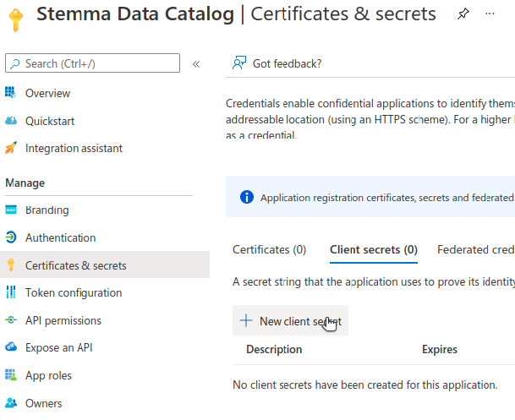Viewport: 515px width, 420px height.
Task: Click the Token configuration bars icon
Action: (11, 292)
